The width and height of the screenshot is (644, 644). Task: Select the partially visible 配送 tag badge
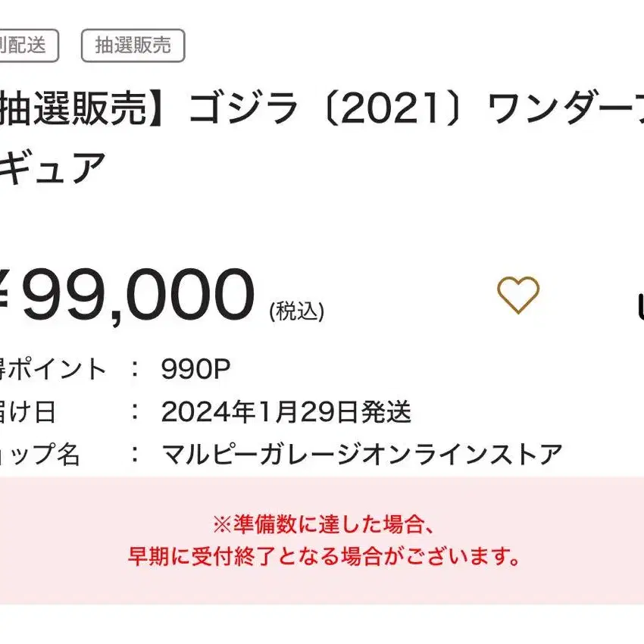(x=27, y=45)
